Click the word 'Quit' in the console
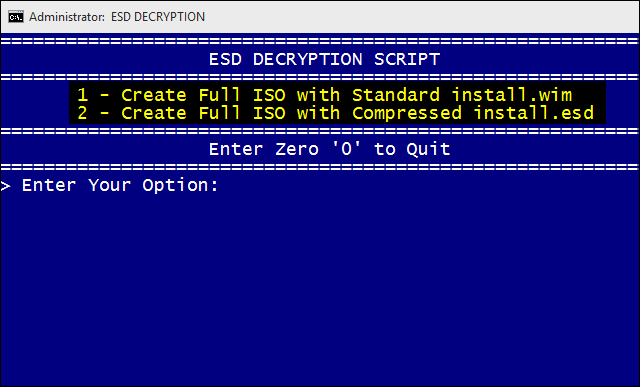The width and height of the screenshot is (640, 387). click(428, 149)
